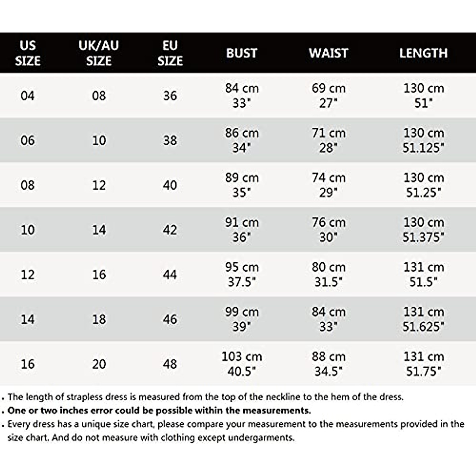The height and width of the screenshot is (476, 476).
Task: Select the EU SIZE column header
Action: (x=170, y=53)
